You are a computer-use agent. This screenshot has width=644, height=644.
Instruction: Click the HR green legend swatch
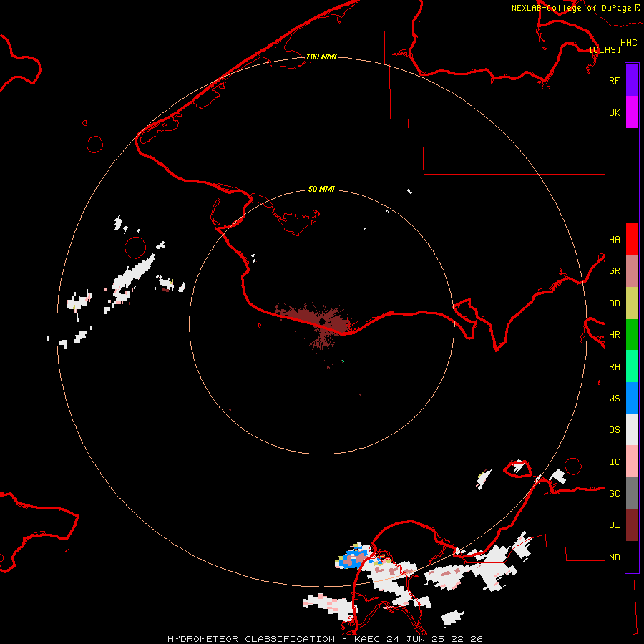point(632,334)
